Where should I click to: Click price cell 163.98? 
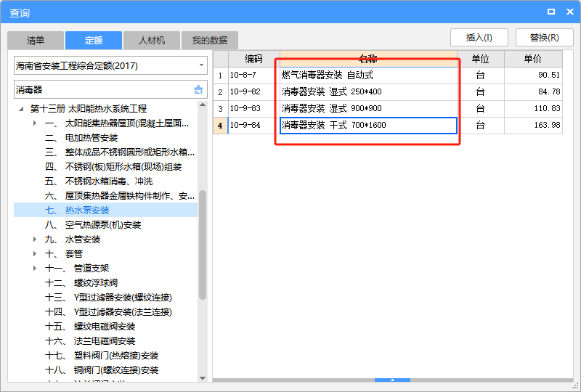tap(533, 126)
